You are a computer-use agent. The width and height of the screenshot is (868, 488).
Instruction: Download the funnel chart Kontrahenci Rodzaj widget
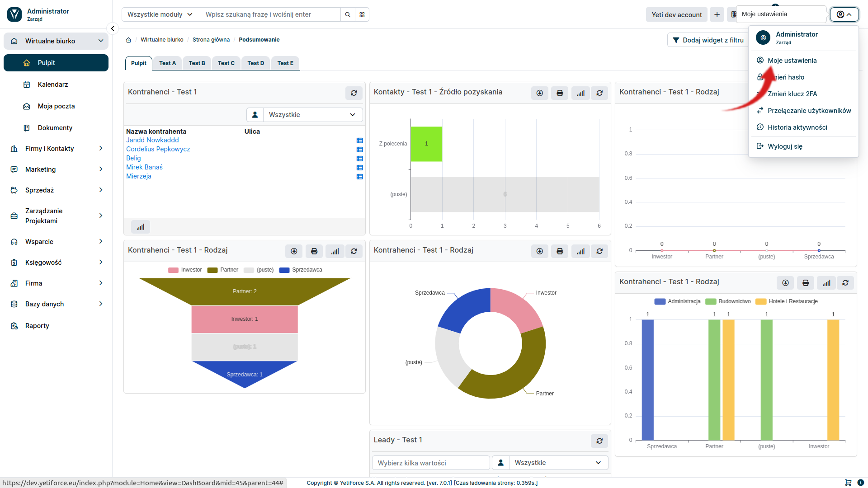tap(294, 251)
